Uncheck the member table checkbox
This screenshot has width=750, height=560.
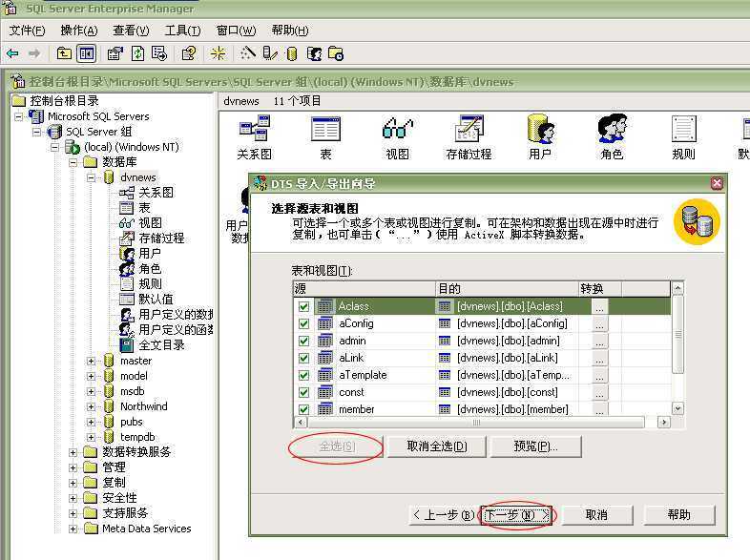click(303, 410)
